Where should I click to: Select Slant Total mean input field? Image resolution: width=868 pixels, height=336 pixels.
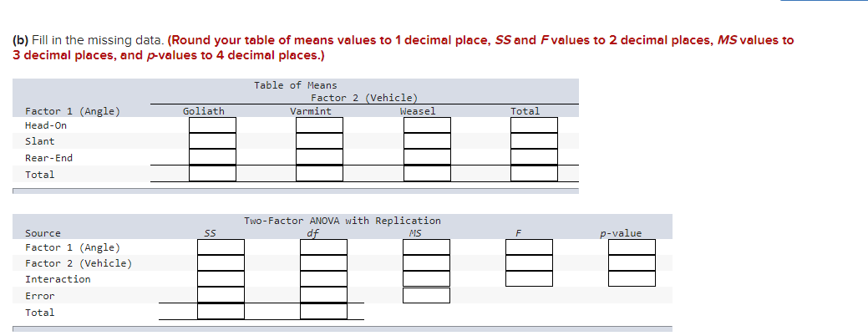(x=534, y=141)
